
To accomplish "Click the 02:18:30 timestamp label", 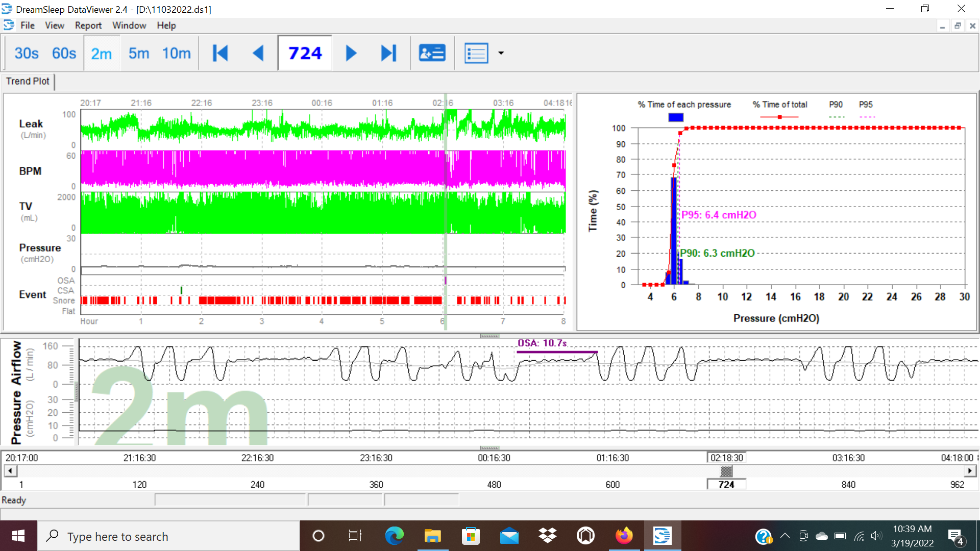I will click(x=726, y=458).
